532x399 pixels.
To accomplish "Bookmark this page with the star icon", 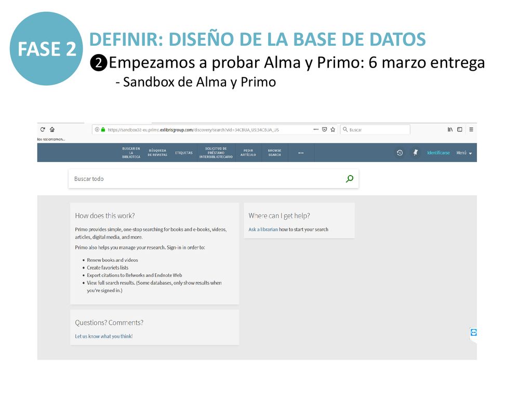I will coord(333,129).
